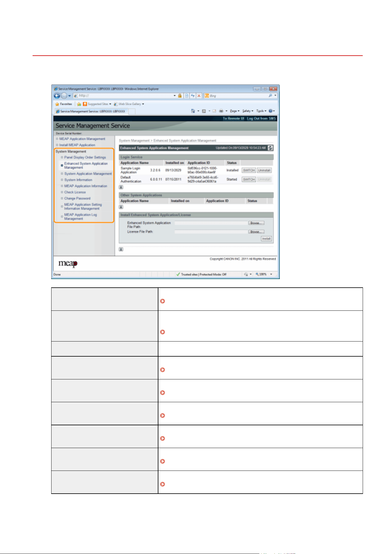Viewport: 392px width, 554px height.
Task: Click the empty New Tab button
Action: coord(132,111)
